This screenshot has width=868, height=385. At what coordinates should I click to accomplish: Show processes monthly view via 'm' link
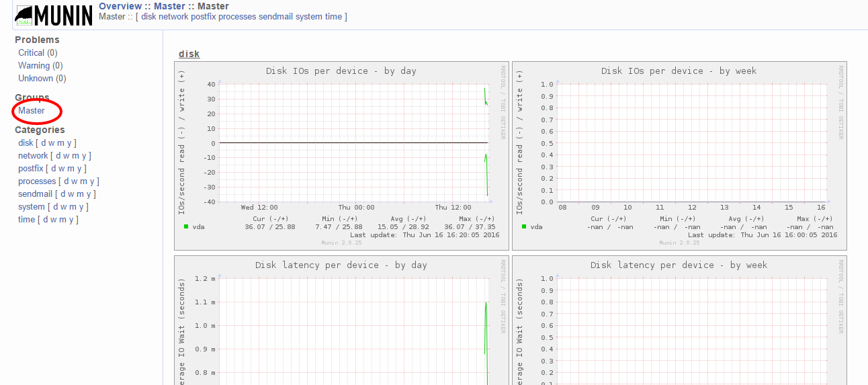(x=84, y=181)
